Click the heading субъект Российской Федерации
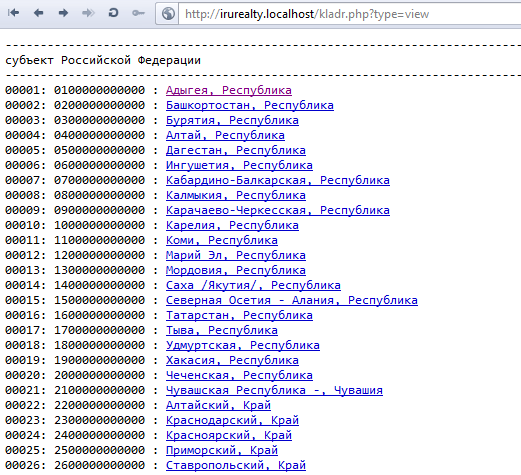This screenshot has width=521, height=475. (103, 60)
